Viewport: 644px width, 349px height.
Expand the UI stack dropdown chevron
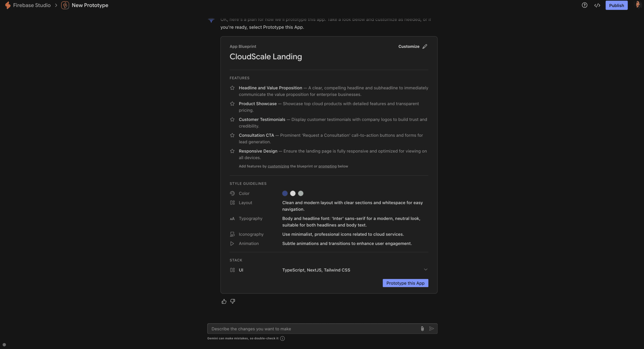[425, 269]
